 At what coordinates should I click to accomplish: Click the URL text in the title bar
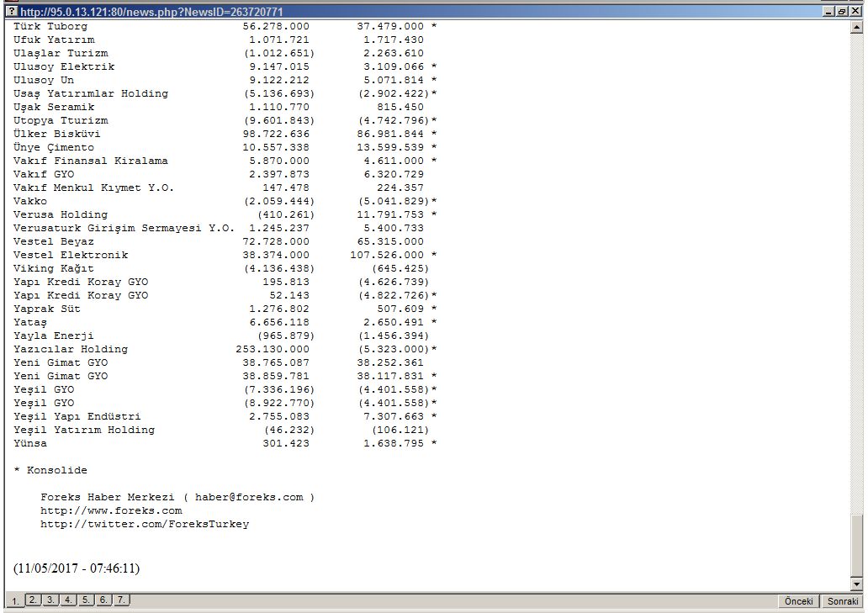tap(151, 12)
